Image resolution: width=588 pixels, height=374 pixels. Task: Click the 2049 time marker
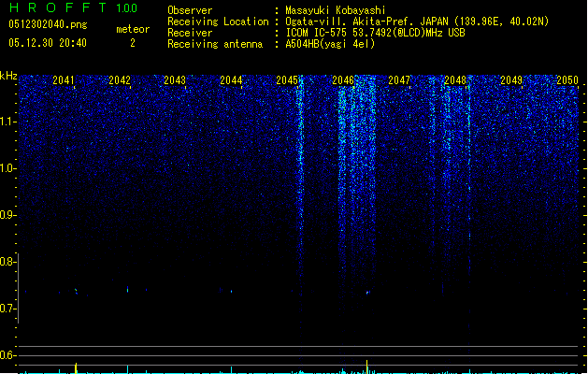pos(511,80)
